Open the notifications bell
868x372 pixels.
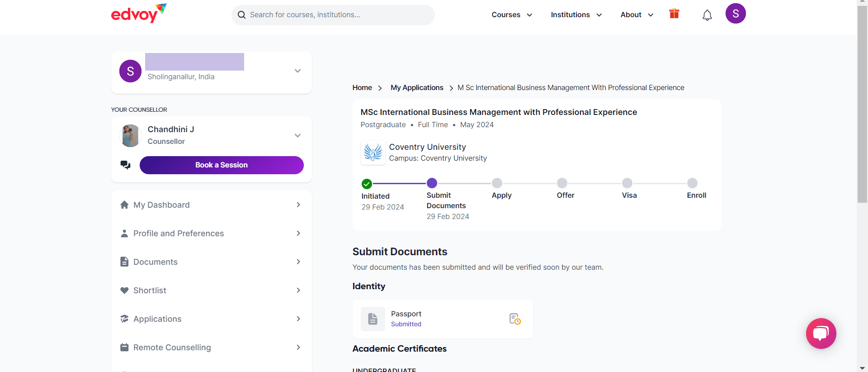tap(707, 15)
